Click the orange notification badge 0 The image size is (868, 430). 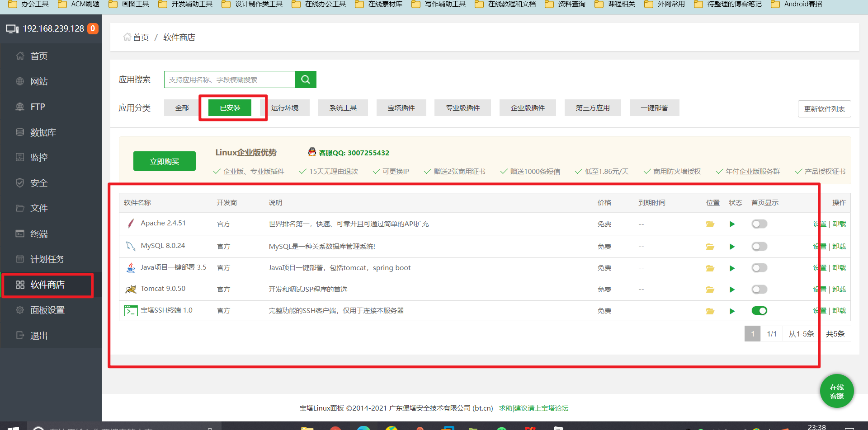coord(93,28)
